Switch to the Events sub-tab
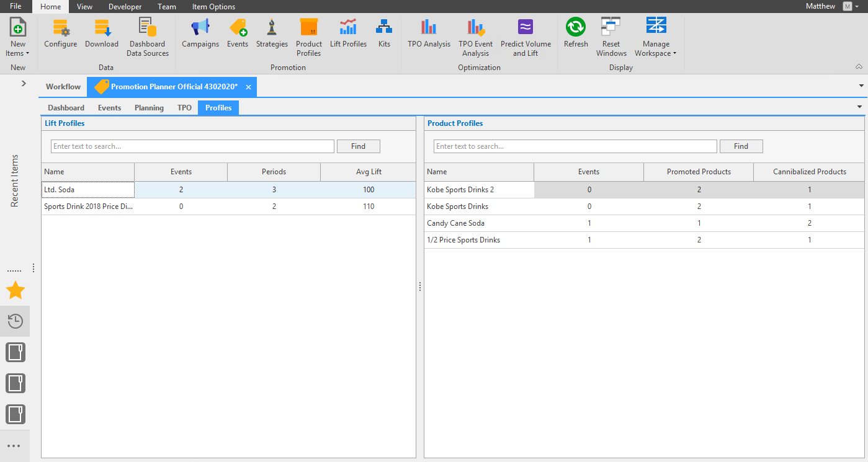868x462 pixels. [109, 108]
